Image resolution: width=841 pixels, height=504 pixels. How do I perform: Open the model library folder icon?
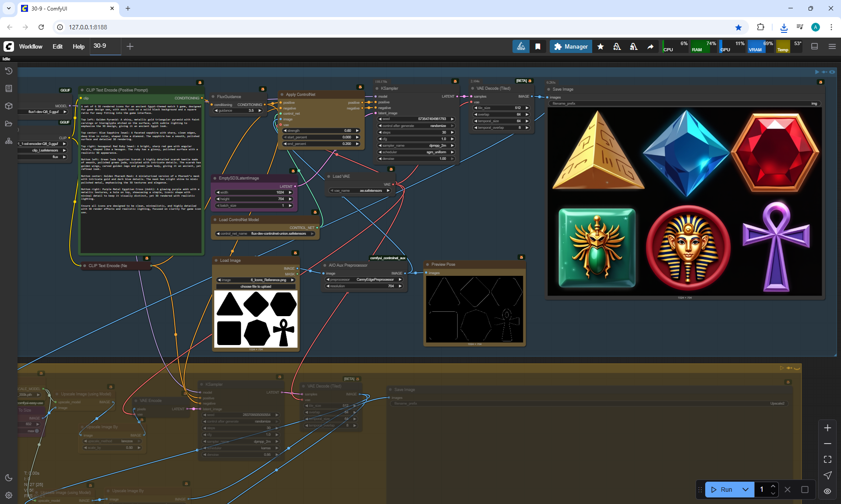pyautogui.click(x=8, y=123)
